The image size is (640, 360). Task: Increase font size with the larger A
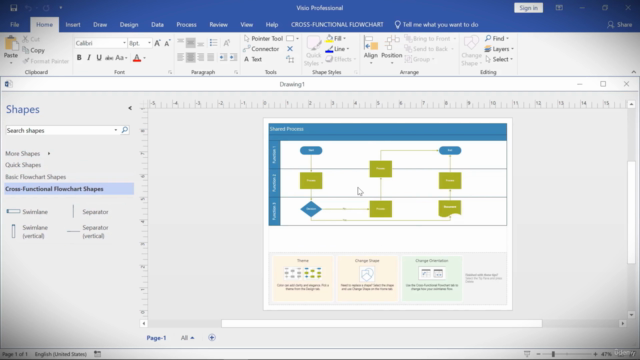(x=157, y=43)
